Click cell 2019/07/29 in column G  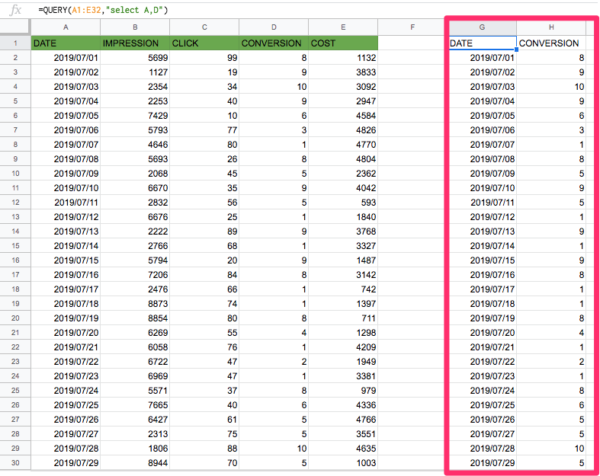483,463
